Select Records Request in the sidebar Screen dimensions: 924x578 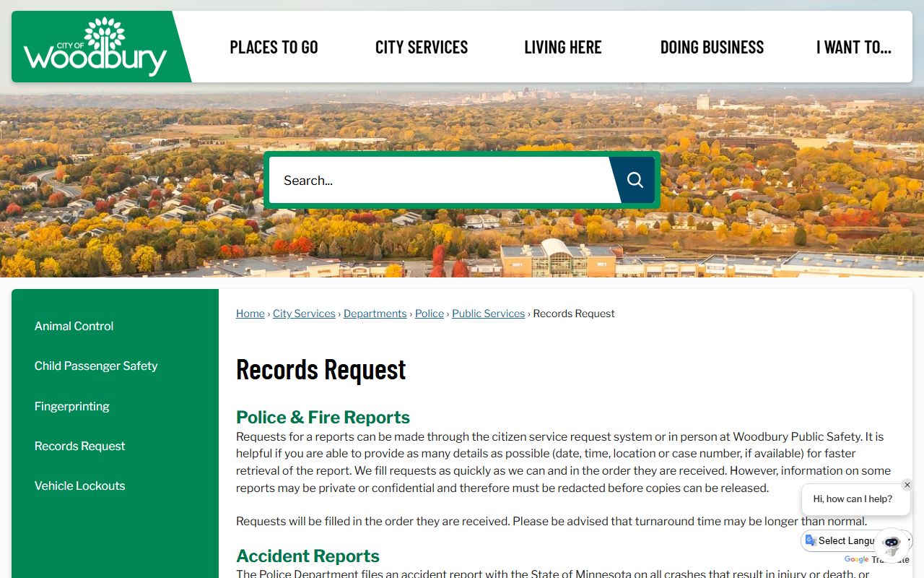click(80, 446)
